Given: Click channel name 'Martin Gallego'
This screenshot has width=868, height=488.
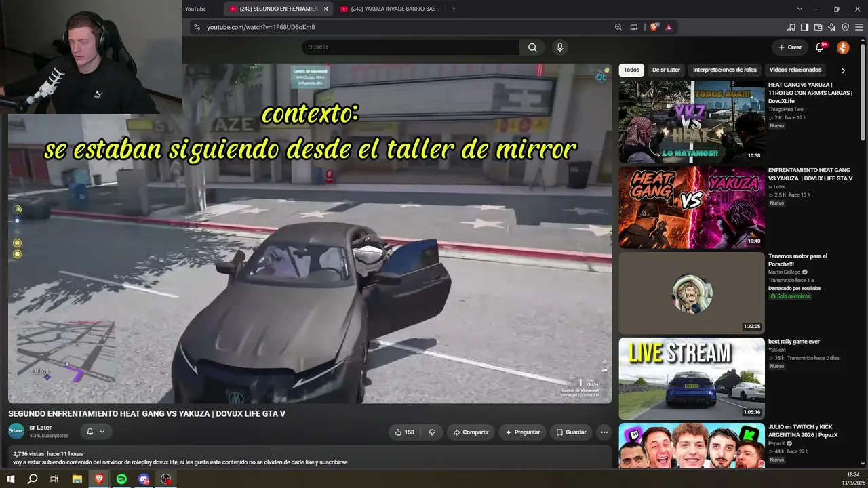Looking at the screenshot, I should coord(785,272).
